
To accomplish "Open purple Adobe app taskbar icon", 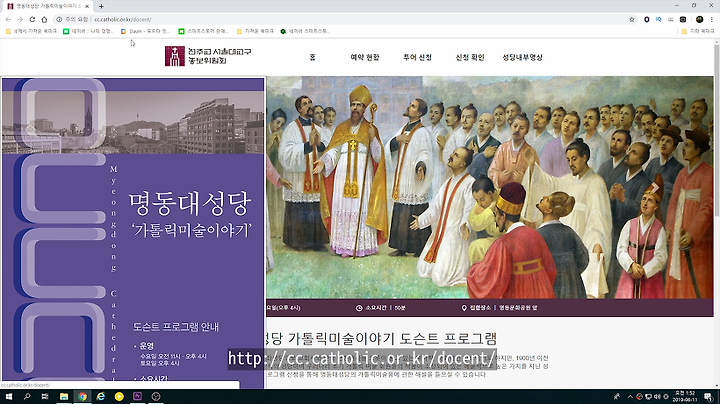I will (137, 397).
